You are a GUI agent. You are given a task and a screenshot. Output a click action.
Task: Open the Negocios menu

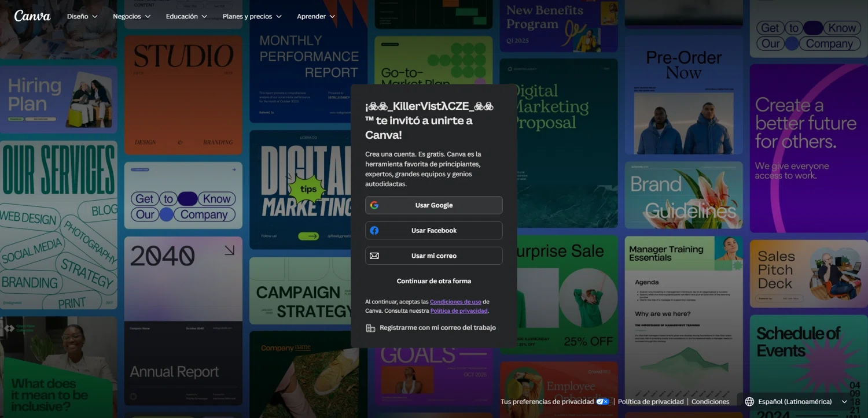[x=132, y=16]
